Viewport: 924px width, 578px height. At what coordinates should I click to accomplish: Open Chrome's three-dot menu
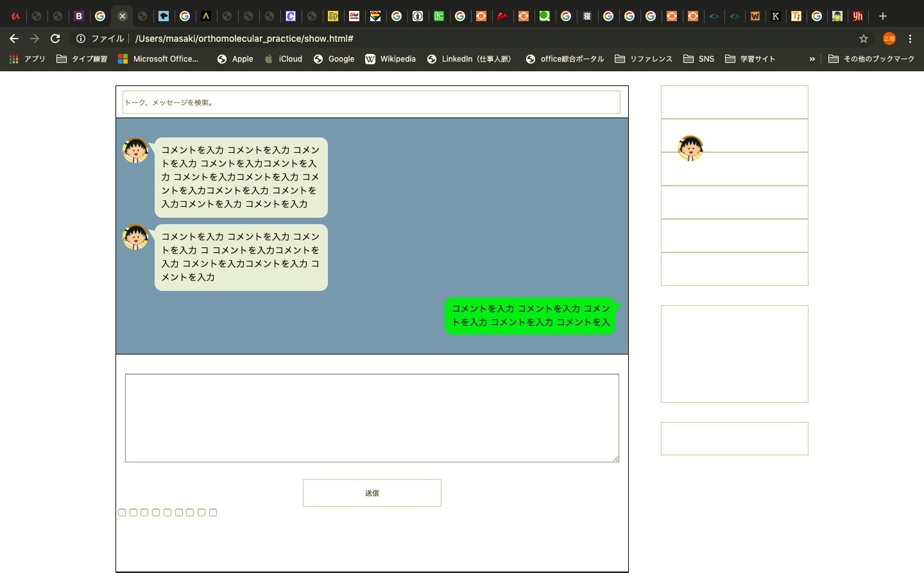pos(910,39)
